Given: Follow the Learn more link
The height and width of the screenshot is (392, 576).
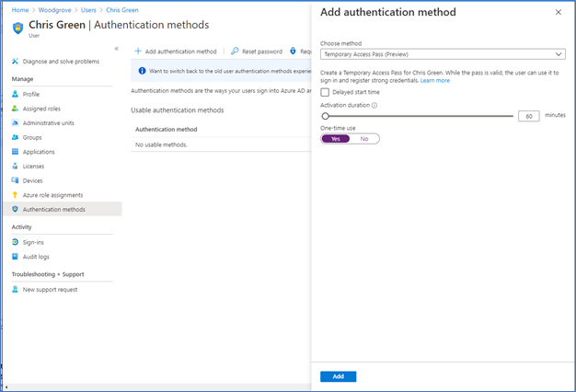Looking at the screenshot, I should click(x=435, y=80).
